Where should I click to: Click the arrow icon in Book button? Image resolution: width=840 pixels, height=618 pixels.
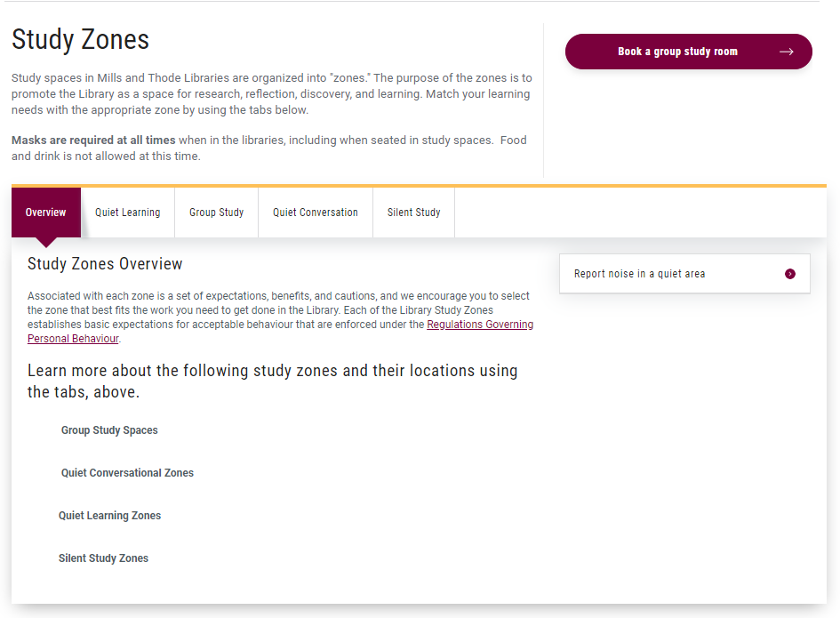(786, 52)
